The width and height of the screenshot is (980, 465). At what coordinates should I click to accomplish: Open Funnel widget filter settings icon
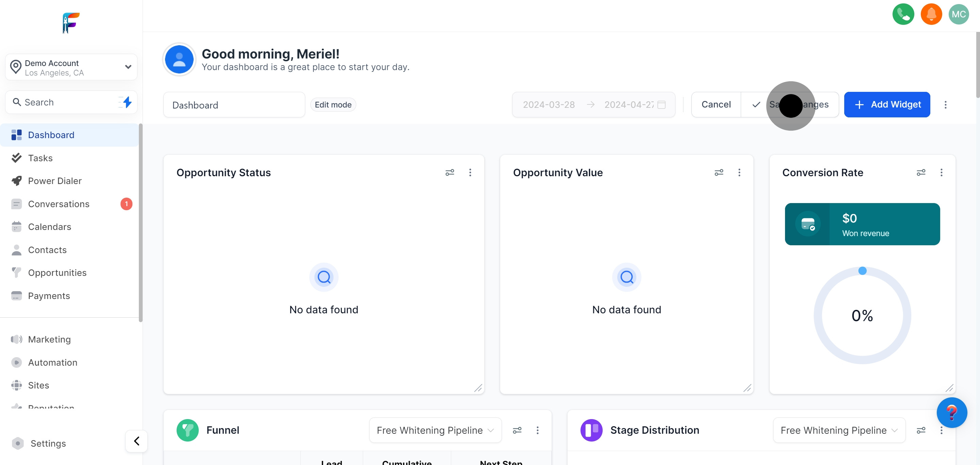tap(517, 430)
